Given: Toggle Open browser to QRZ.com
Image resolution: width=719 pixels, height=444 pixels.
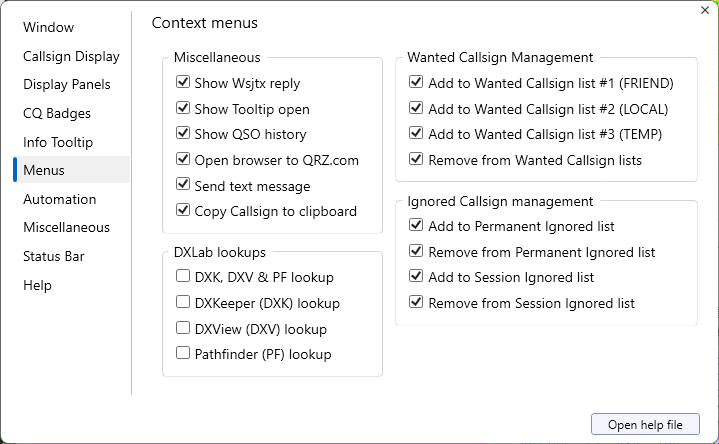Looking at the screenshot, I should [x=183, y=159].
